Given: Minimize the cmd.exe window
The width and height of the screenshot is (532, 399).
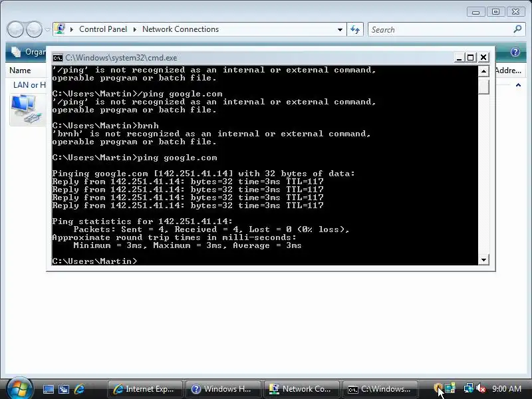Looking at the screenshot, I should coord(459,58).
